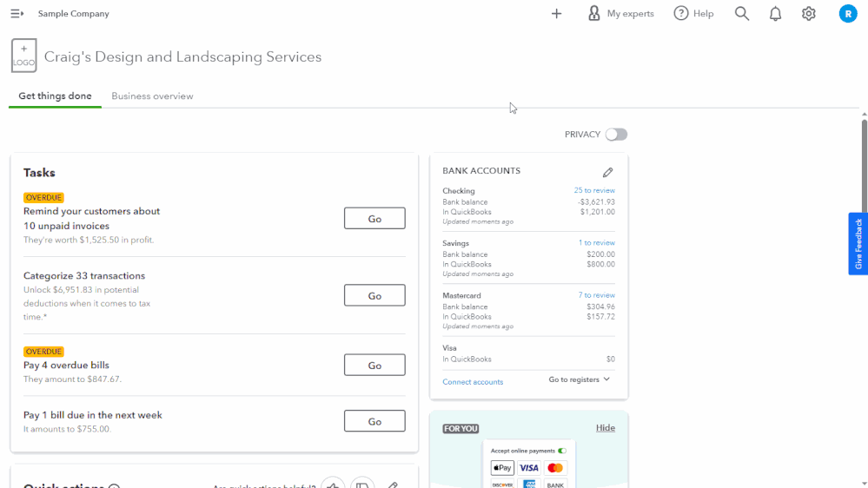Open the R user profile avatar

point(847,13)
